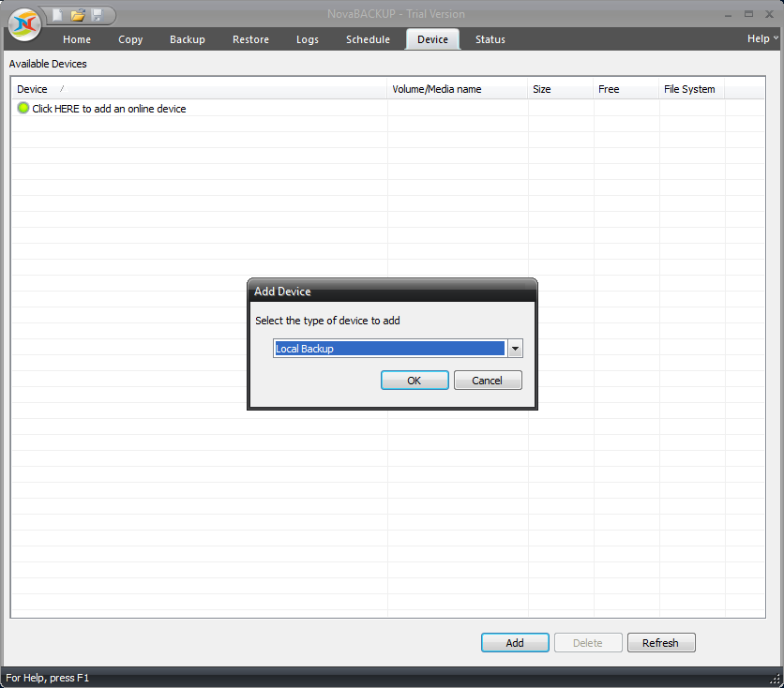Open the device type dropdown showing Local Backup
Viewport: 784px width, 688px height.
[x=515, y=348]
